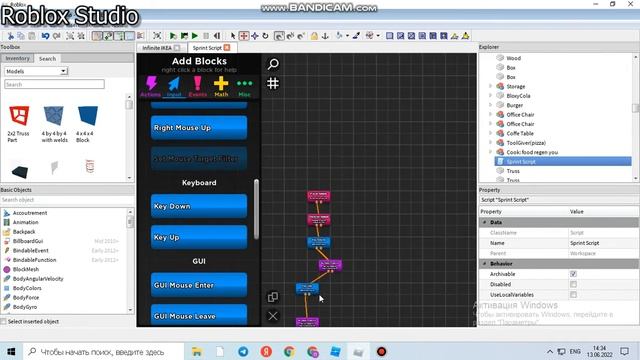Viewport: 640px width, 360px height.
Task: Add the Set Mouse Target Filter block
Action: point(199,158)
